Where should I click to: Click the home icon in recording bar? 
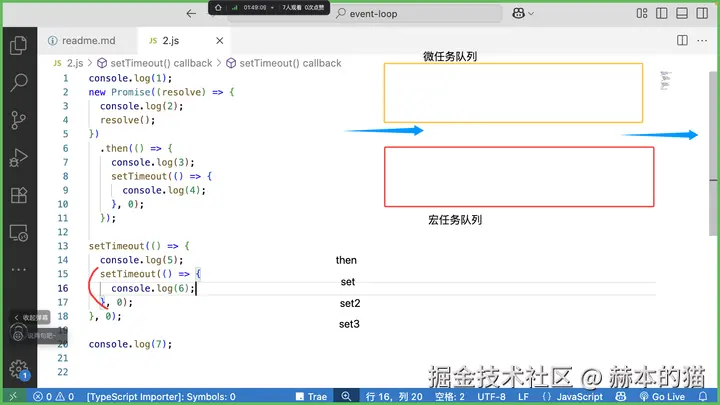[x=218, y=7]
